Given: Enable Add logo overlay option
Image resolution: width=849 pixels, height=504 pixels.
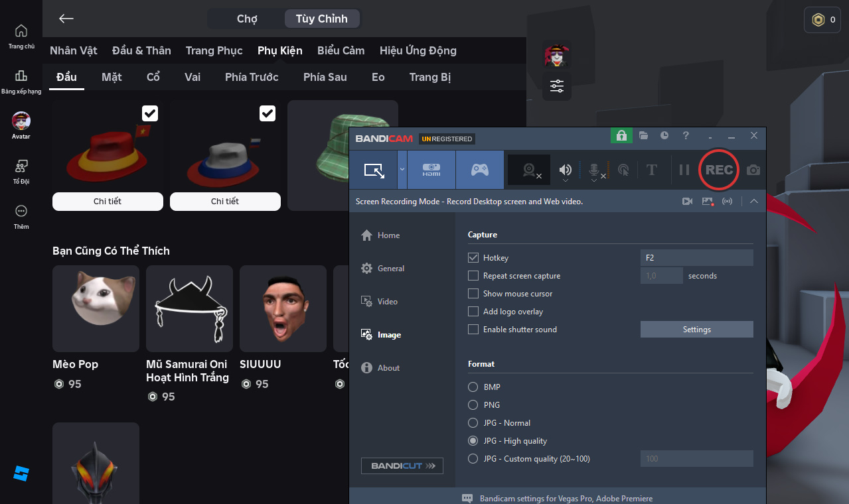Looking at the screenshot, I should (473, 312).
